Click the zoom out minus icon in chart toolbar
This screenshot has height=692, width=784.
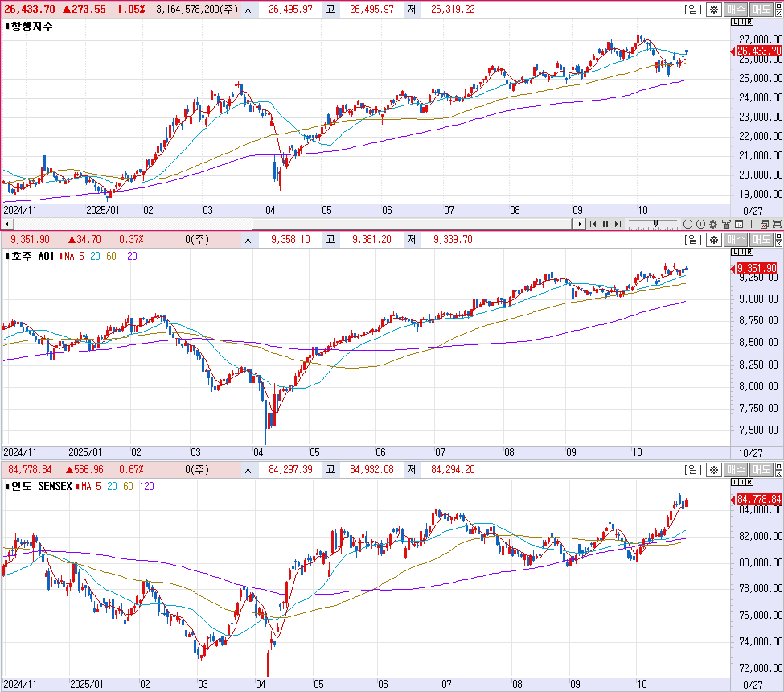click(688, 224)
